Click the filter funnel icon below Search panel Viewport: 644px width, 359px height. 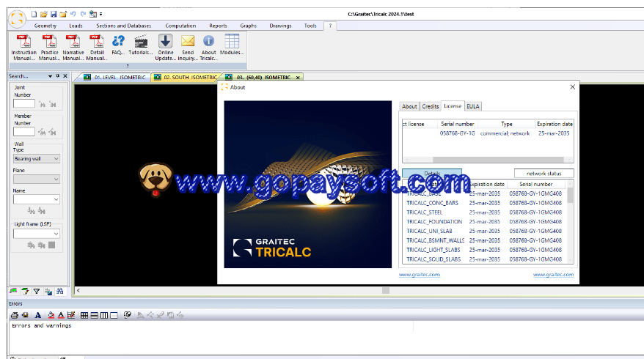(x=37, y=292)
